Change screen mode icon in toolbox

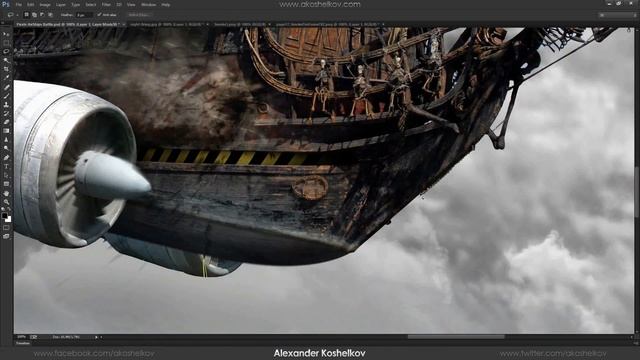(6, 236)
